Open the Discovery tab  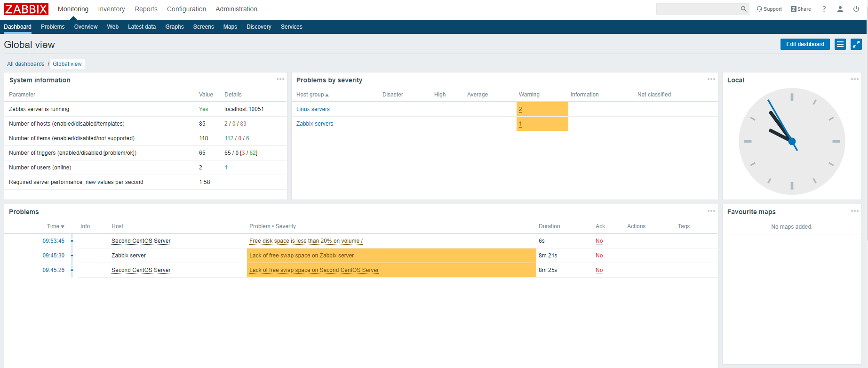pos(259,27)
